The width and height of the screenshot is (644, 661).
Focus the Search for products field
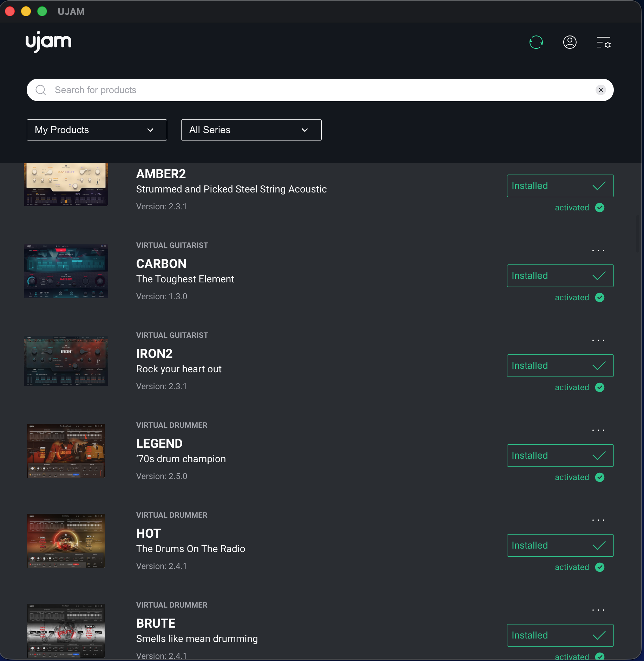tap(320, 90)
